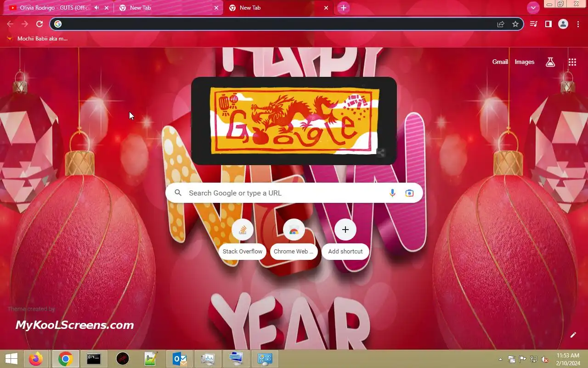Start voice search with microphone icon

(x=392, y=193)
